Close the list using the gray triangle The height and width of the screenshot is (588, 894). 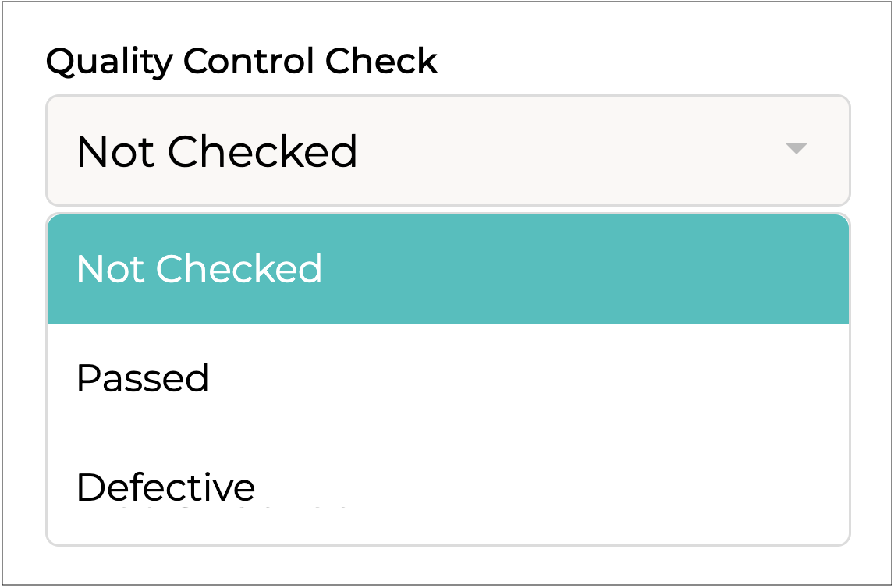(x=795, y=149)
